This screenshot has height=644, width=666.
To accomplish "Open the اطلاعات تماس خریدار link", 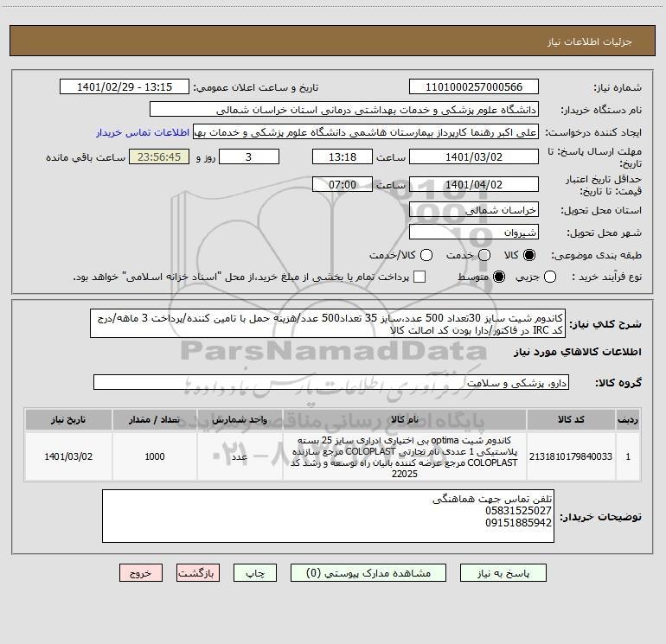I will 143,132.
